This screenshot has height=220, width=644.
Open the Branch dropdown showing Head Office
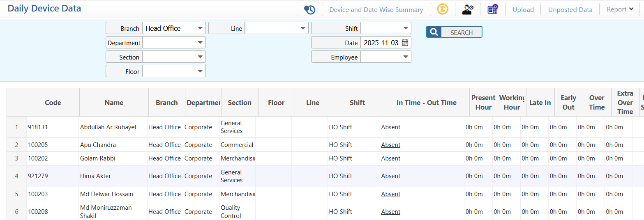[x=174, y=28]
